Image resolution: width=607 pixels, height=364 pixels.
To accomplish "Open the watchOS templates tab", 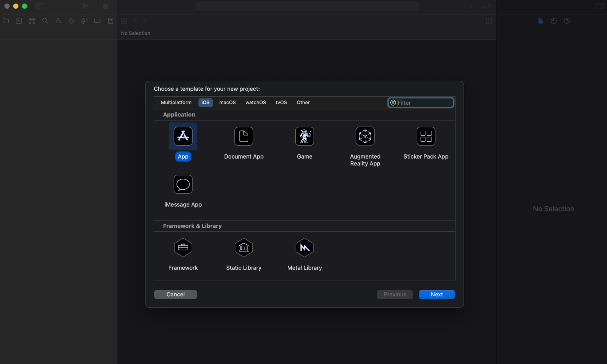I will (x=256, y=103).
